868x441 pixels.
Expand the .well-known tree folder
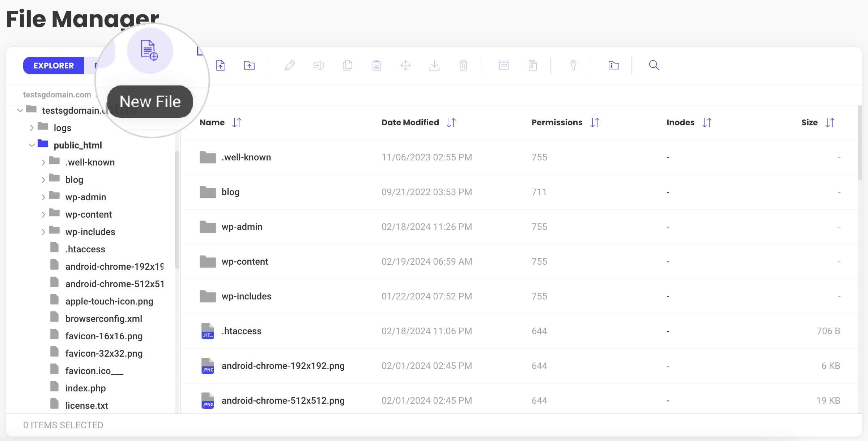coord(43,163)
